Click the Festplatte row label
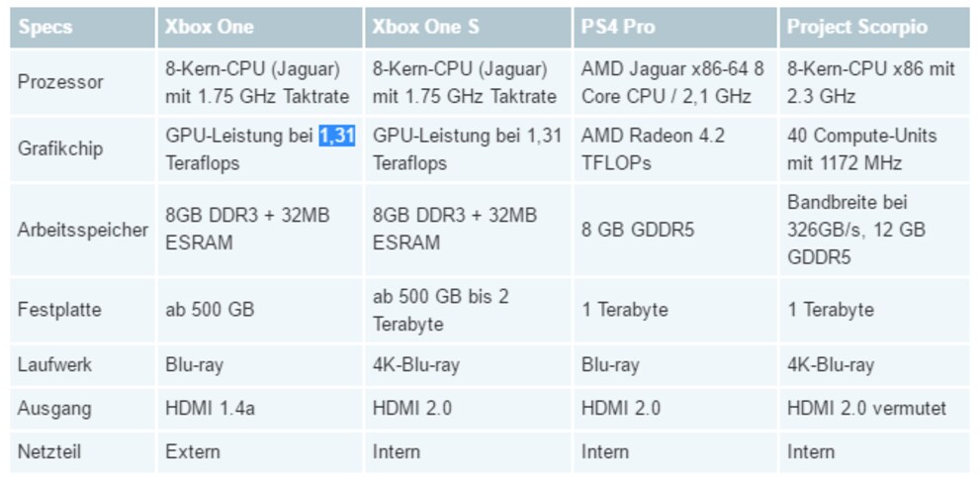 click(x=58, y=310)
